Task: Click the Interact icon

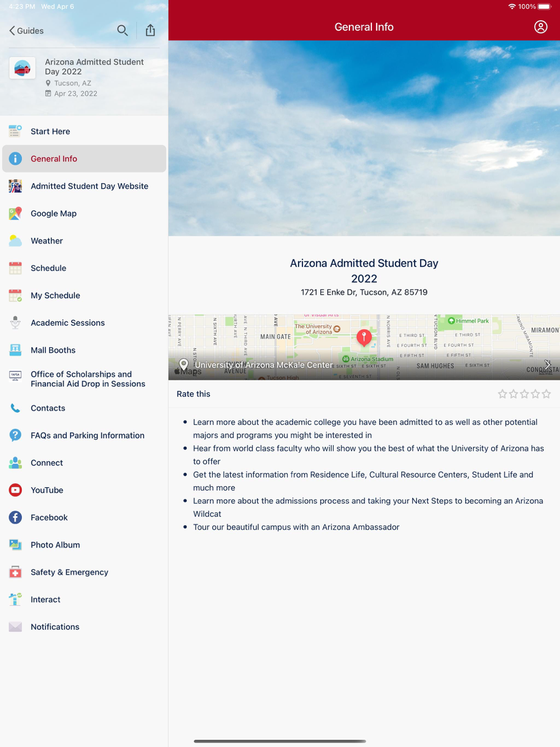Action: (16, 600)
